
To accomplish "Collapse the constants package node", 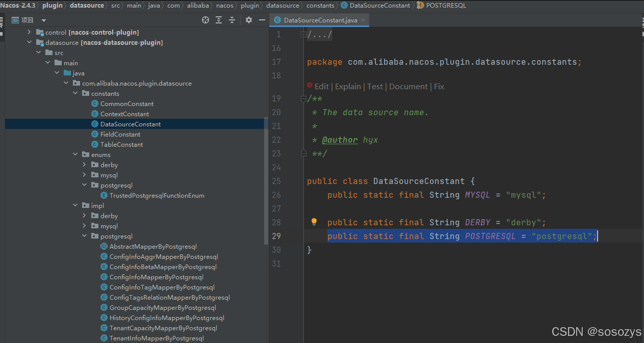I will tap(75, 93).
